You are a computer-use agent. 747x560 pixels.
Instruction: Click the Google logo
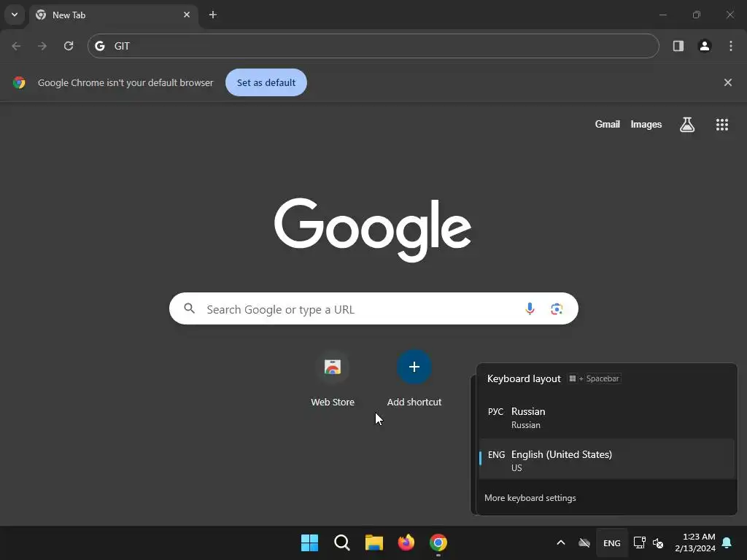373,230
